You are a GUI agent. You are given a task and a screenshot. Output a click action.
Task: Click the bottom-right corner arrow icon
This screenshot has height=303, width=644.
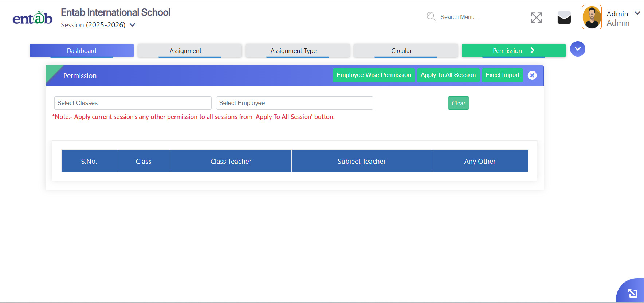pyautogui.click(x=632, y=293)
